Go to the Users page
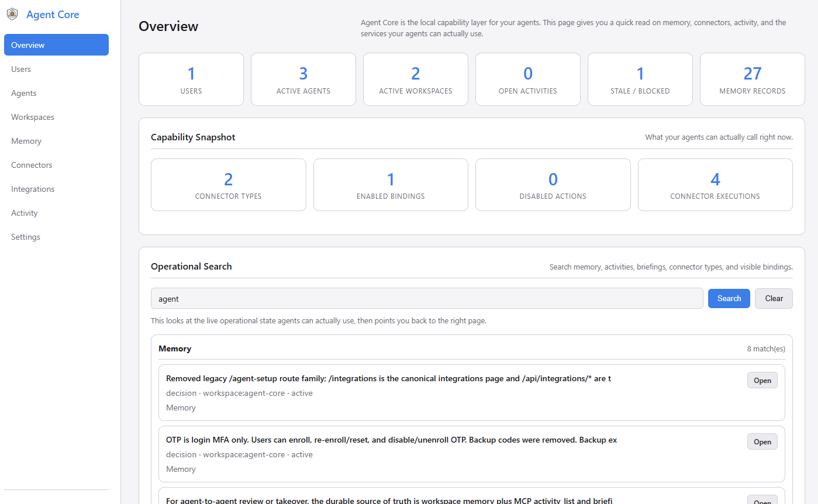Viewport: 818px width, 504px height. tap(56, 69)
